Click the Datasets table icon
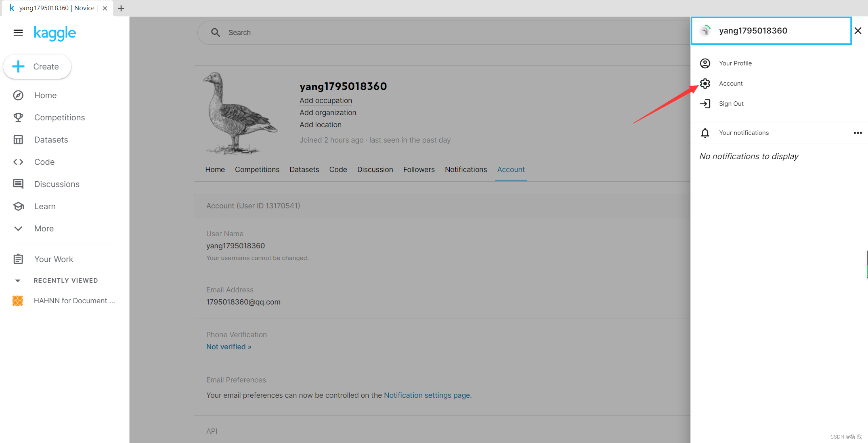Image resolution: width=868 pixels, height=443 pixels. pyautogui.click(x=18, y=140)
